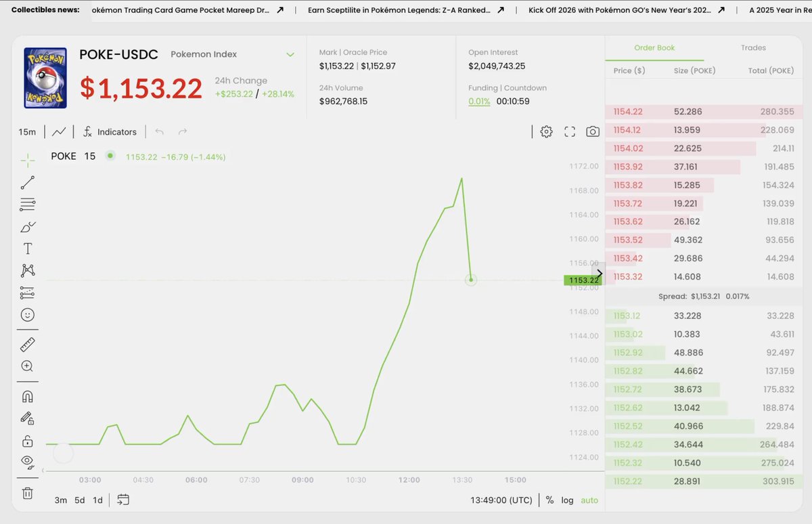Open the Pokémon TCG Pocket Mareep news link
The width and height of the screenshot is (812, 524).
coord(187,10)
